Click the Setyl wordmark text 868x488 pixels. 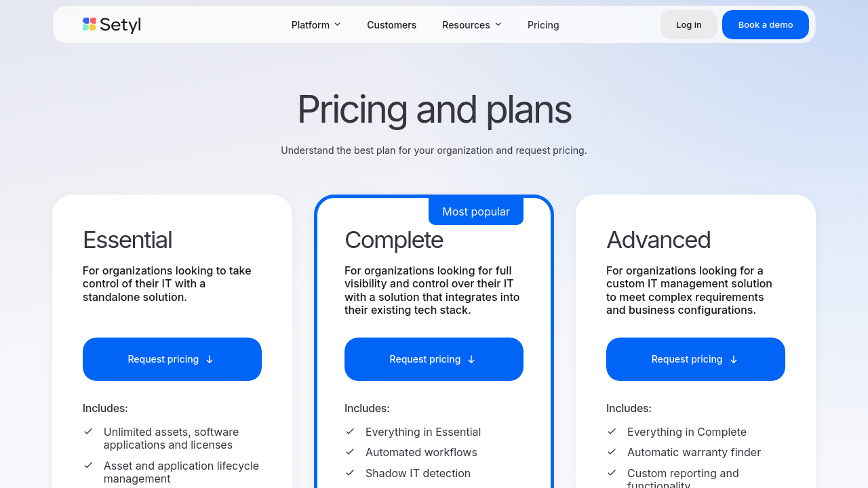120,25
